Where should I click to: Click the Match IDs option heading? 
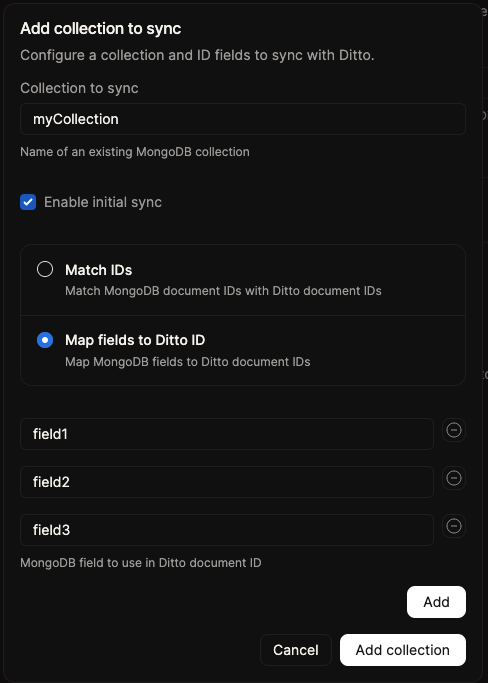(x=98, y=270)
